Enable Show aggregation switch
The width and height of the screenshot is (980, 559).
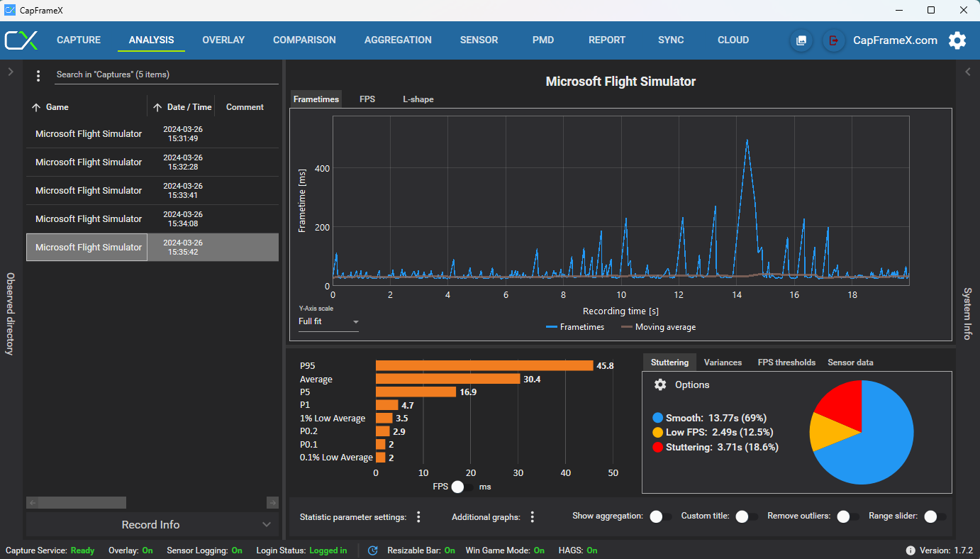[x=660, y=516]
